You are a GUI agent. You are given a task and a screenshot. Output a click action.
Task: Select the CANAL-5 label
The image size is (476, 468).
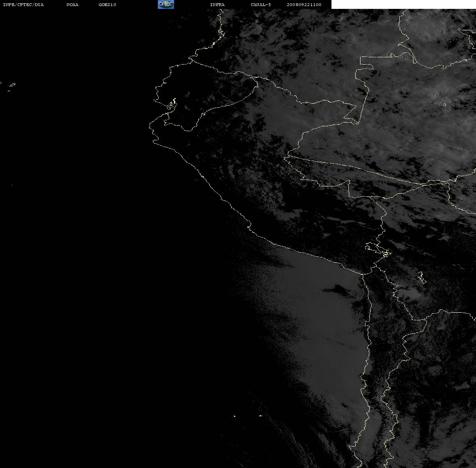pos(261,4)
